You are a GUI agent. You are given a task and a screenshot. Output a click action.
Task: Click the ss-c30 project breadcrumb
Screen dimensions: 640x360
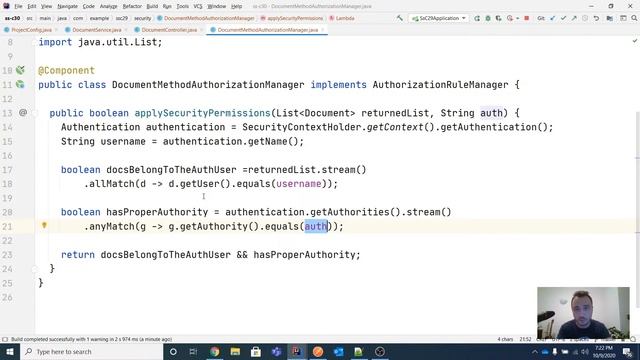pos(12,18)
